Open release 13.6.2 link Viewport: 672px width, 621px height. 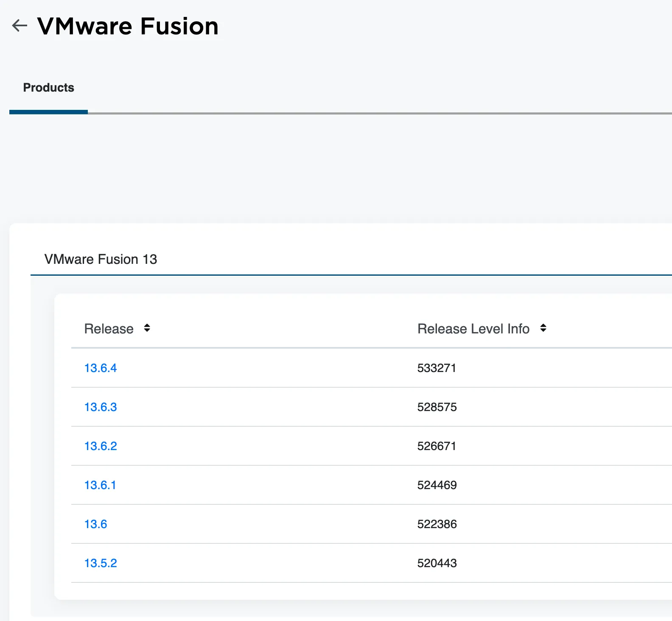(101, 446)
